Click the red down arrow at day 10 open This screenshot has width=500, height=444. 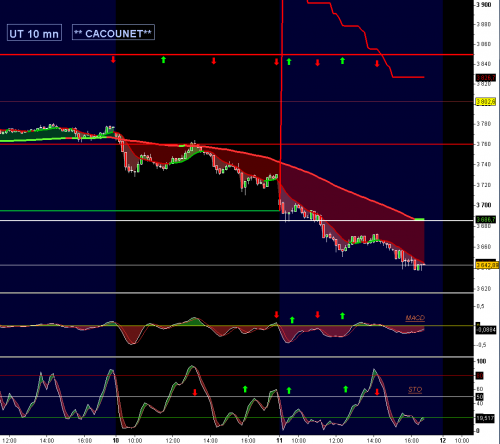point(113,60)
